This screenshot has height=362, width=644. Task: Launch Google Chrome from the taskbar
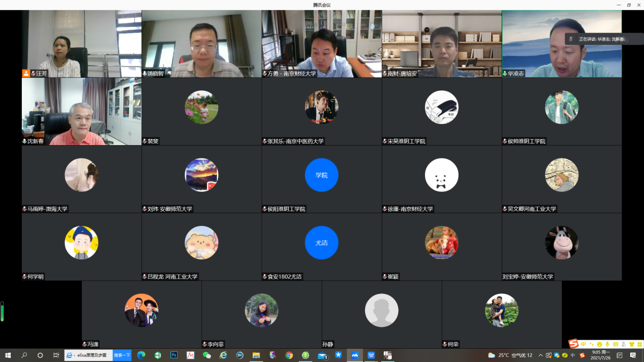click(289, 355)
